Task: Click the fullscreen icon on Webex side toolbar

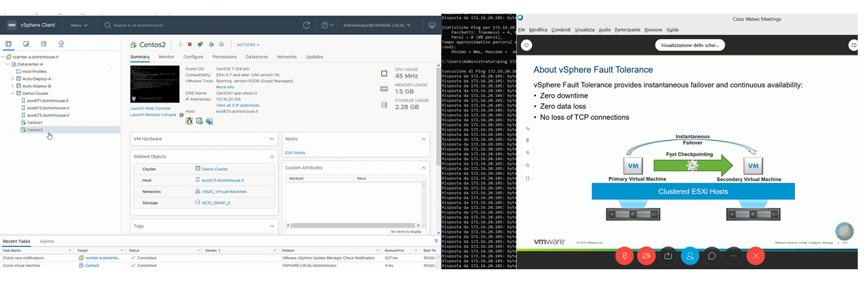Action: [x=528, y=178]
